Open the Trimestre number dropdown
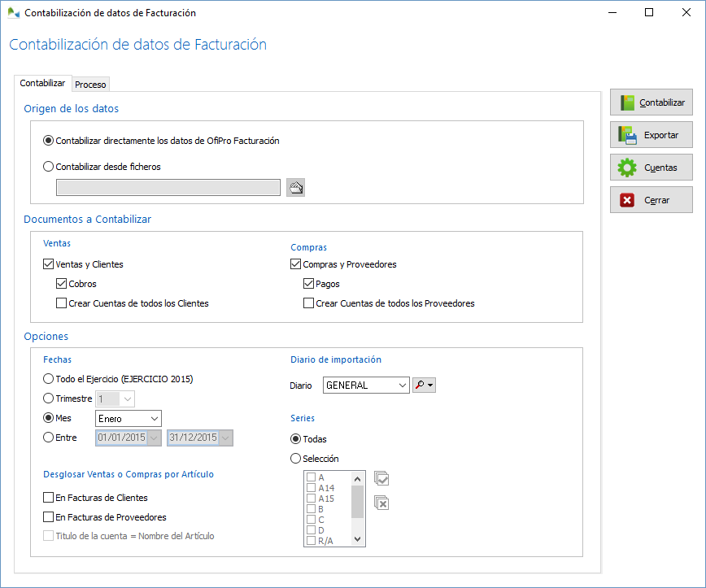The image size is (706, 588). tap(125, 399)
